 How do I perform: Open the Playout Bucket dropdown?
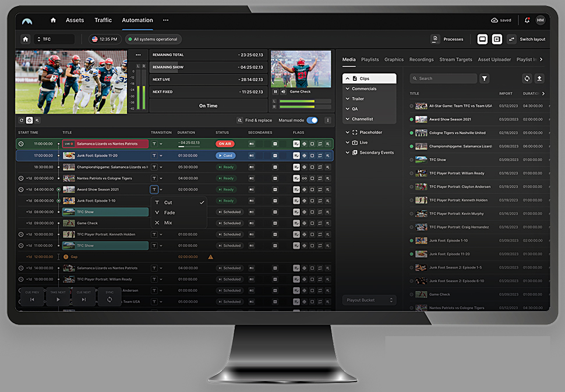369,300
